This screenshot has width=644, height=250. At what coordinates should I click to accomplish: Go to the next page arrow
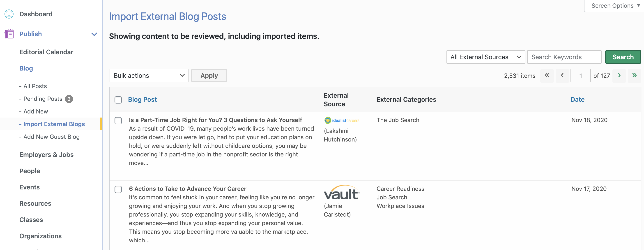click(x=619, y=75)
